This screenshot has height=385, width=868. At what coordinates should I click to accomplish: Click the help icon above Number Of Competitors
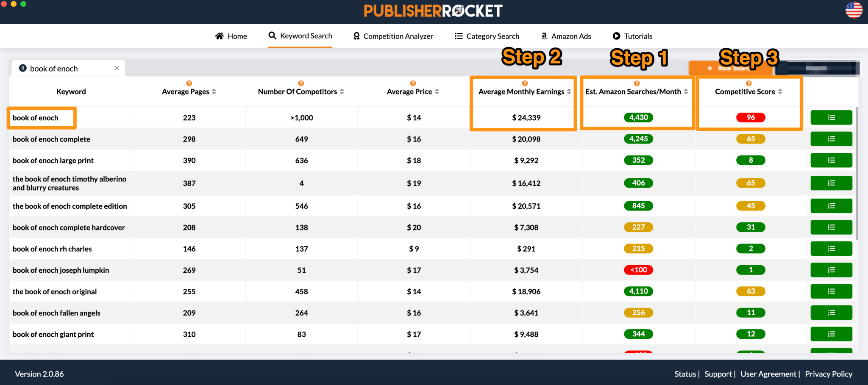pyautogui.click(x=301, y=83)
